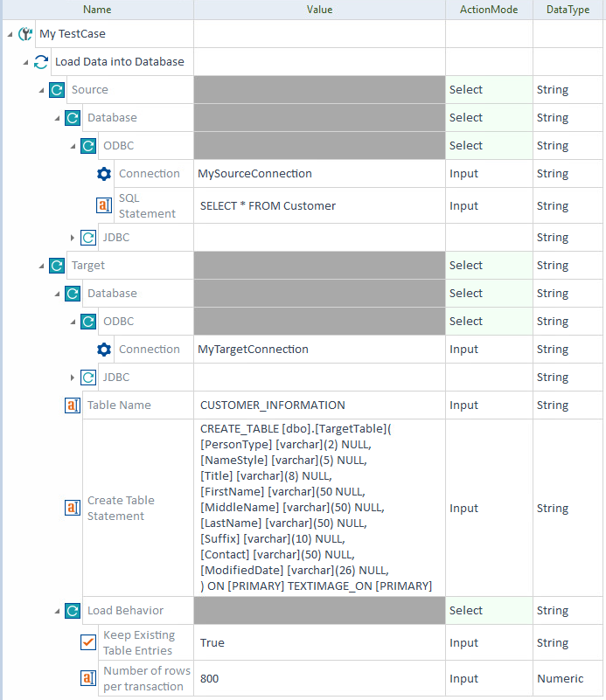Click the Value column header
The width and height of the screenshot is (606, 700).
tap(319, 10)
